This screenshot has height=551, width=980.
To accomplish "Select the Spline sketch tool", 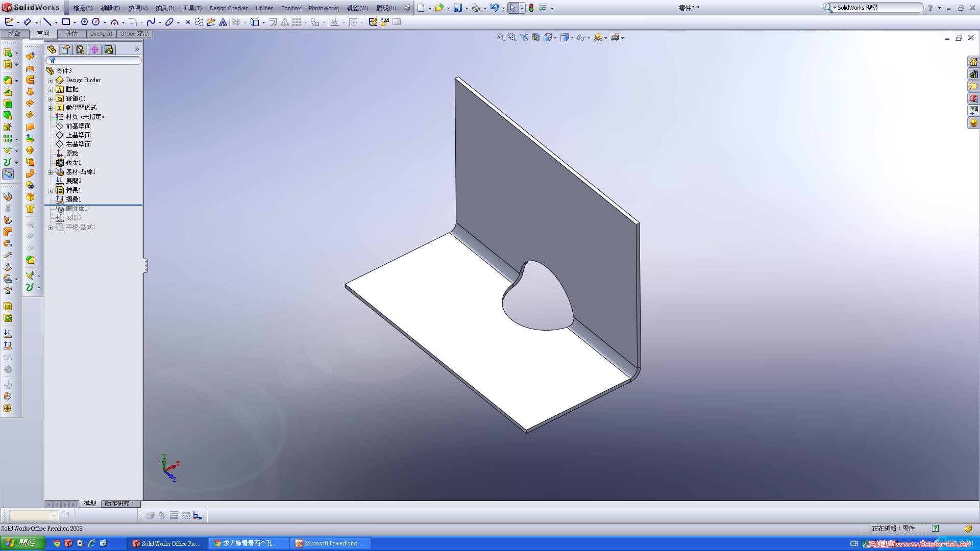I will coord(151,22).
